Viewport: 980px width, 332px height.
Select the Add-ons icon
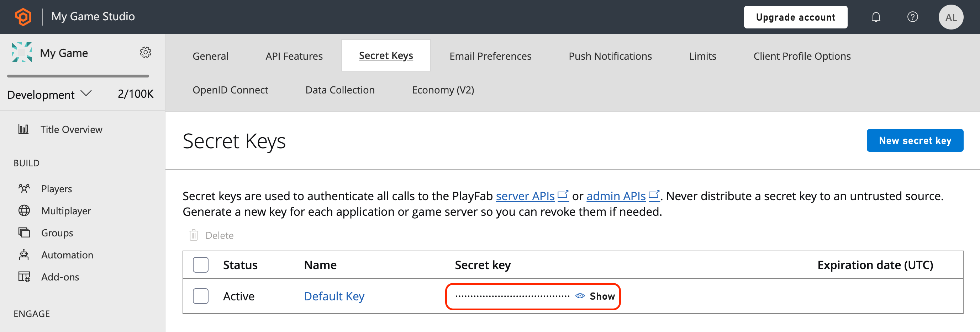(23, 277)
